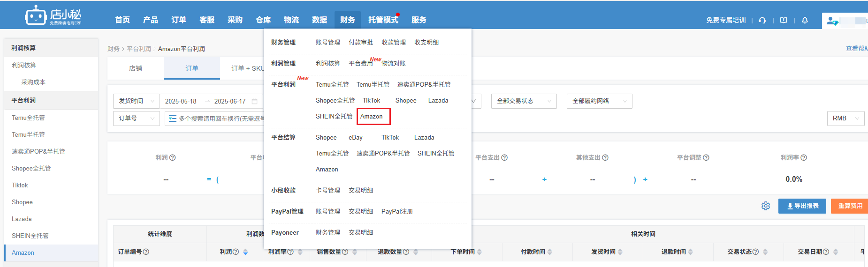This screenshot has height=267, width=868.
Task: Sort by 交易状态 column arrows
Action: [x=765, y=252]
